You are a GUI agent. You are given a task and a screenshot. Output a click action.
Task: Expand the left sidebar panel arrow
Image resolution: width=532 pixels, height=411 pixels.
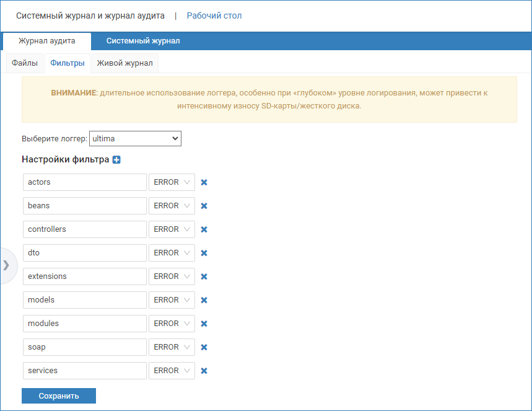(6, 265)
